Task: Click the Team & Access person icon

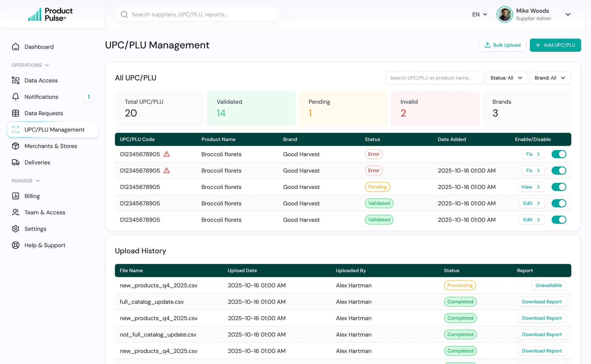Action: pyautogui.click(x=16, y=212)
